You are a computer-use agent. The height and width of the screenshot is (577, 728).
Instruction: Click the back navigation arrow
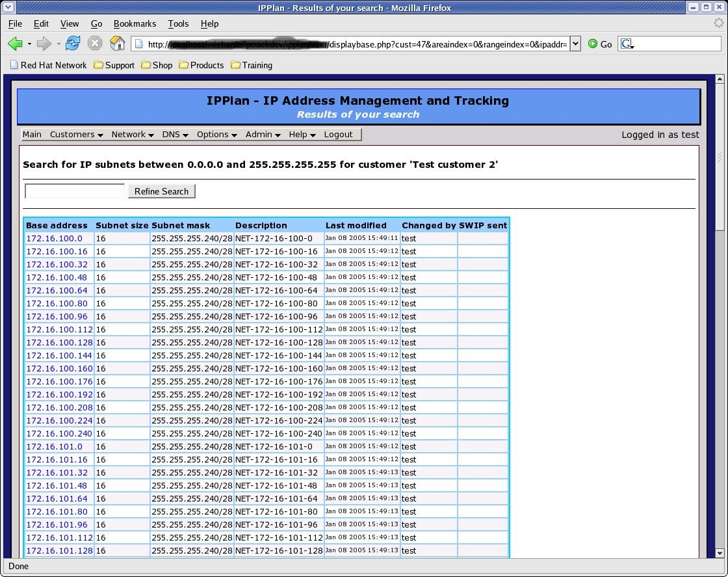(x=16, y=44)
